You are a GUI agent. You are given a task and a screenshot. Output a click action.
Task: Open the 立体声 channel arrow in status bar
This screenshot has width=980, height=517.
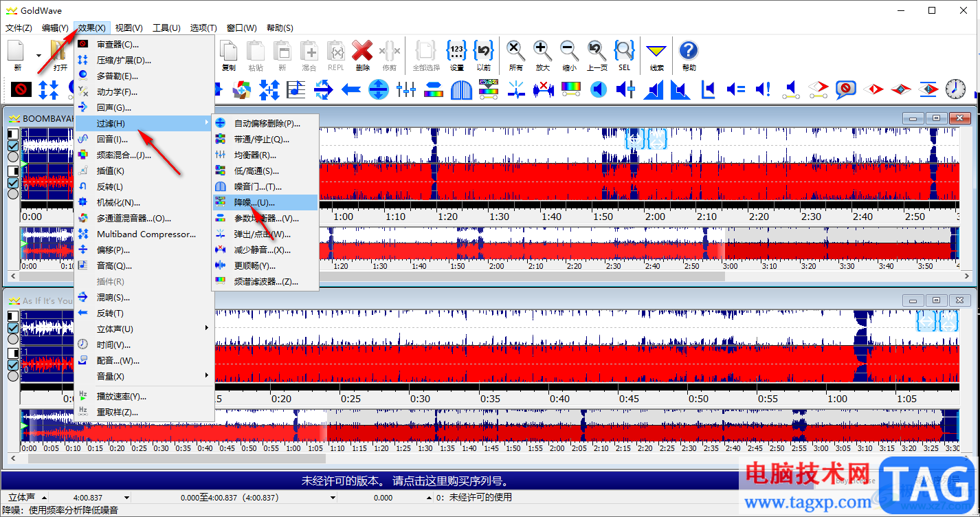45,498
